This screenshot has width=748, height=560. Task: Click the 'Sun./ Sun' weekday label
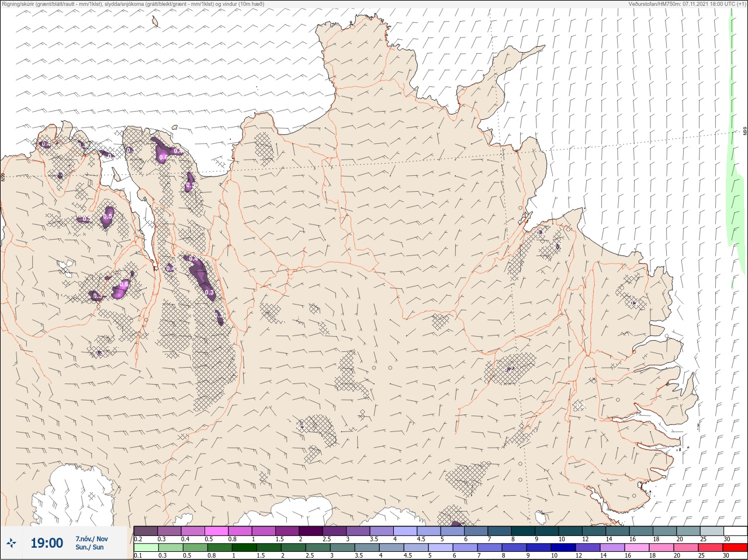[89, 547]
